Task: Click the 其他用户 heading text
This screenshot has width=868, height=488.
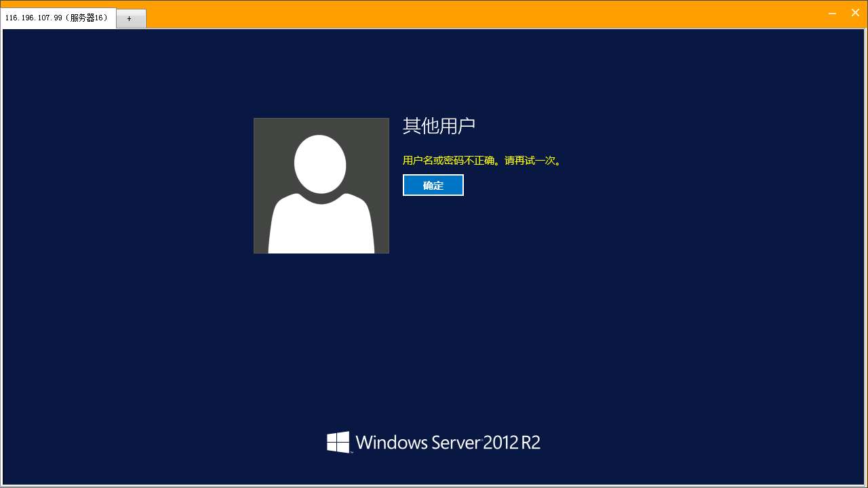Action: [439, 126]
